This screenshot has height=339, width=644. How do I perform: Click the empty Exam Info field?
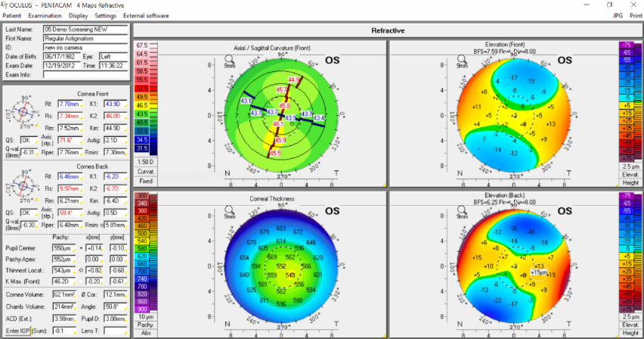pyautogui.click(x=86, y=75)
